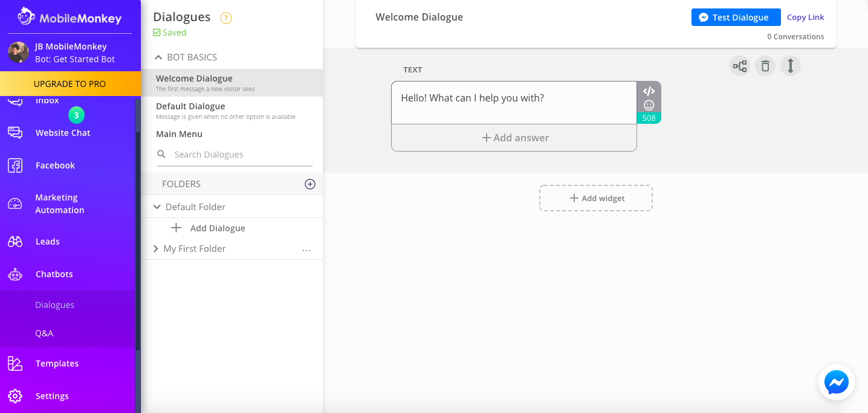Open the Copy Link action
Image resolution: width=868 pixels, height=413 pixels.
click(x=805, y=17)
